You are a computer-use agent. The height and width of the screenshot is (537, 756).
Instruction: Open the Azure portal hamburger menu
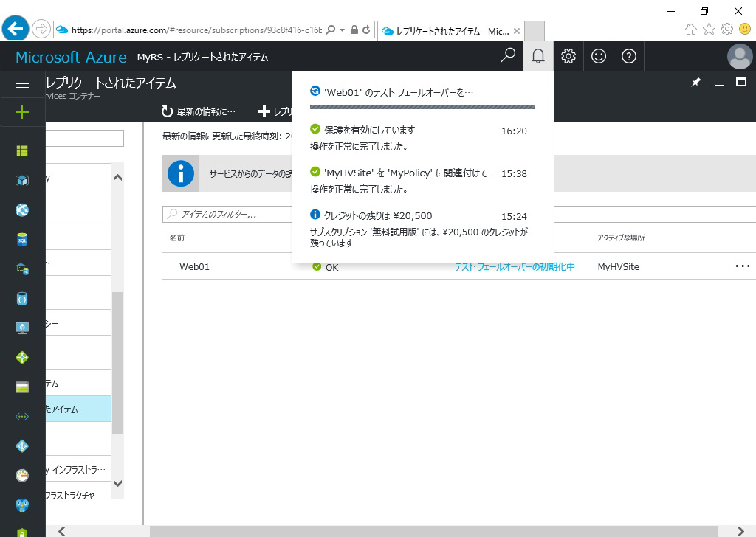(22, 84)
